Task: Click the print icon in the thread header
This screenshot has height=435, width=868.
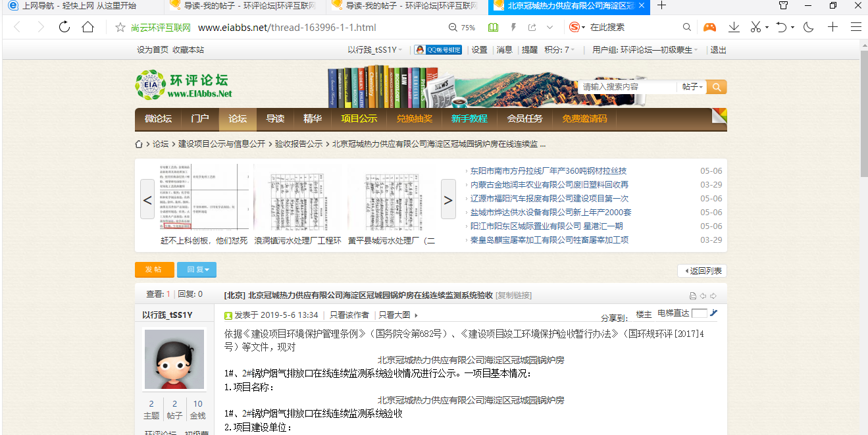Action: (692, 296)
